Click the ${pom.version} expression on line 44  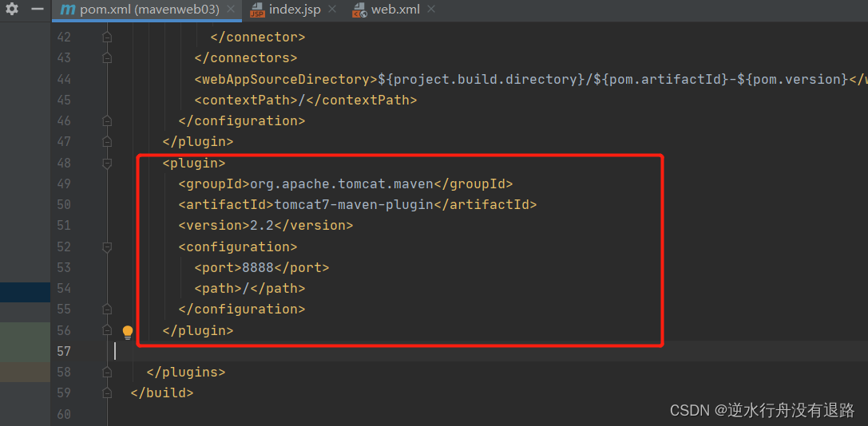pos(792,79)
